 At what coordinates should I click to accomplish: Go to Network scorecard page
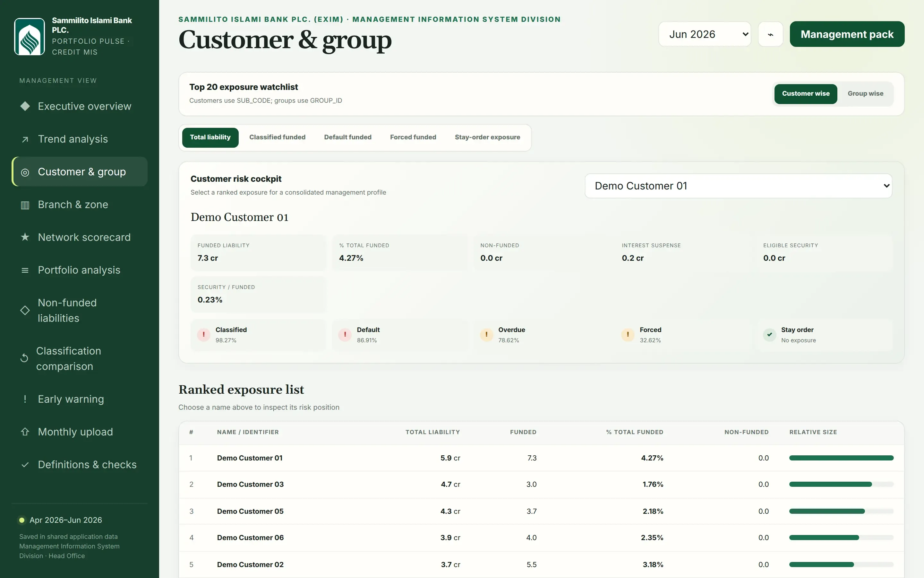click(80, 237)
